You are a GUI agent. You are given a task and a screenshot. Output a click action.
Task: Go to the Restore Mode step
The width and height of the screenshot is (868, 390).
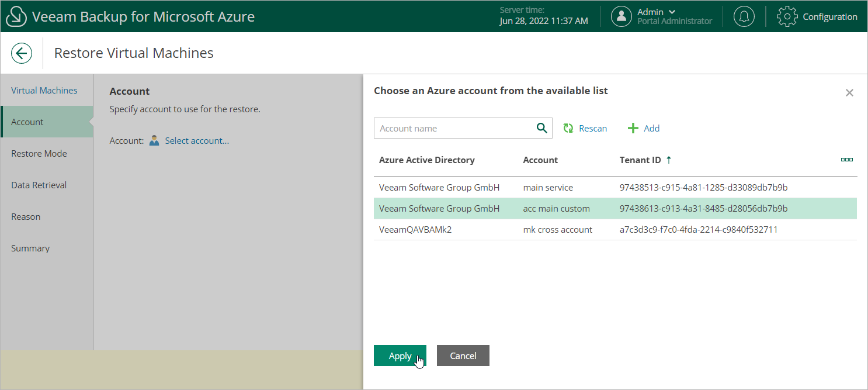pyautogui.click(x=39, y=153)
